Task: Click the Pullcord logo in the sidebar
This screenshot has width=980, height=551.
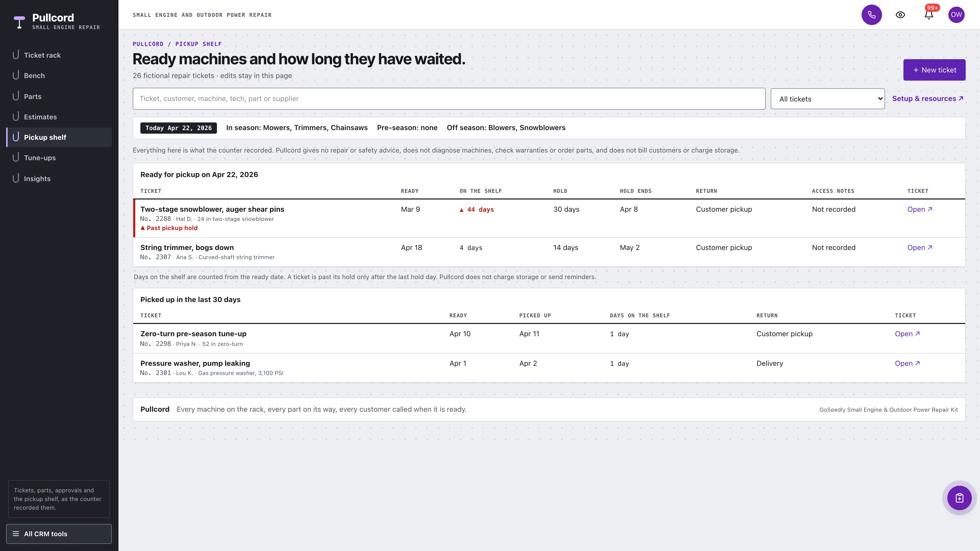Action: 57,22
